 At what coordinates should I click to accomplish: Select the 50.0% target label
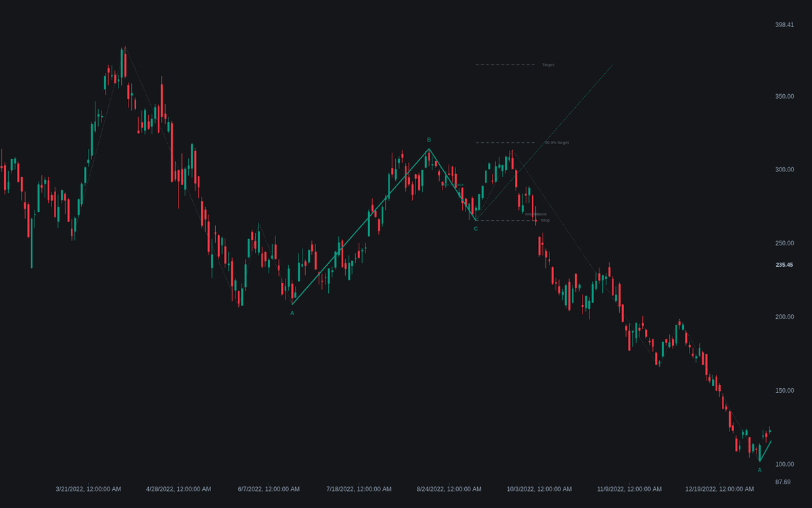[x=557, y=143]
